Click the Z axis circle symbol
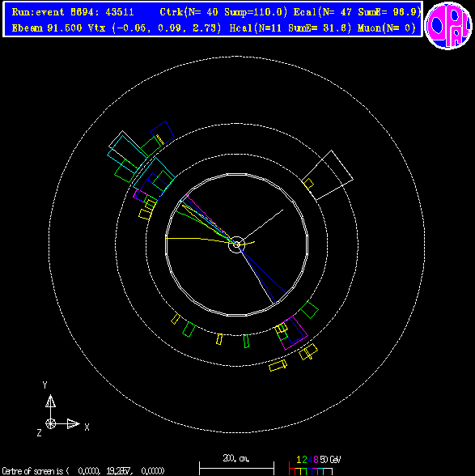This screenshot has width=475, height=476. [x=51, y=424]
